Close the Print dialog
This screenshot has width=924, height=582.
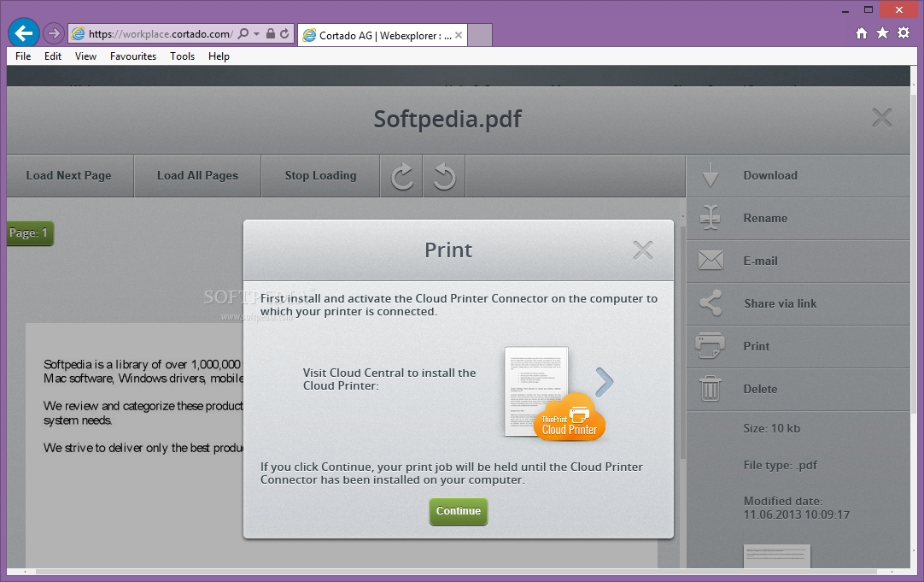point(642,250)
